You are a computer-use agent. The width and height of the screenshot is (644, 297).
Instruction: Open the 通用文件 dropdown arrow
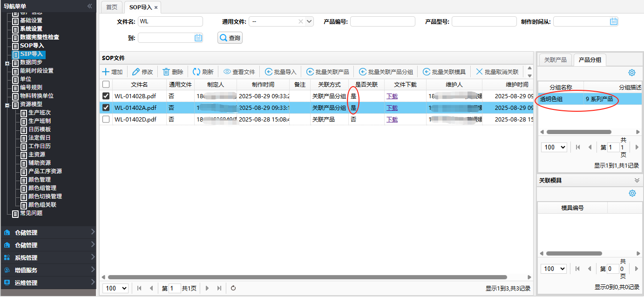pos(310,21)
